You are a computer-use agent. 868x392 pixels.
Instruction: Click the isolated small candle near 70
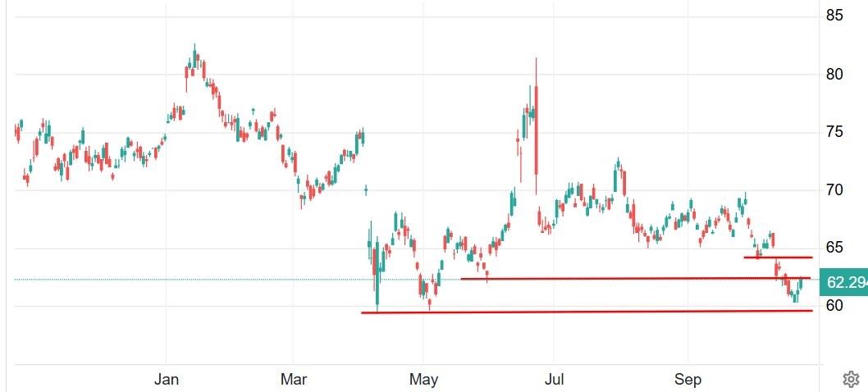[x=366, y=189]
